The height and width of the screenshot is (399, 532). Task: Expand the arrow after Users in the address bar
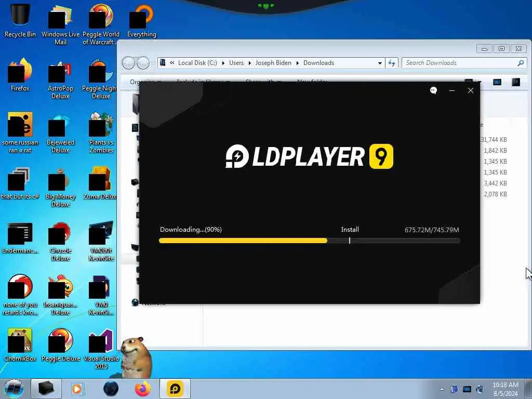250,63
